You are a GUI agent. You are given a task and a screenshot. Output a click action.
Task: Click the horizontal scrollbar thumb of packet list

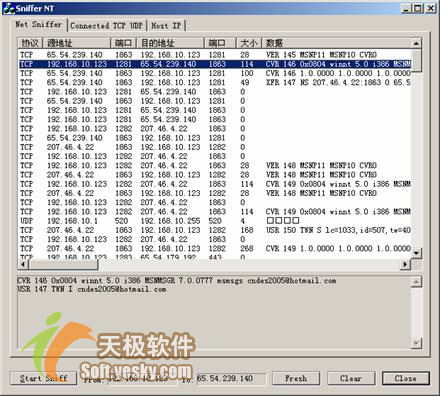63,264
